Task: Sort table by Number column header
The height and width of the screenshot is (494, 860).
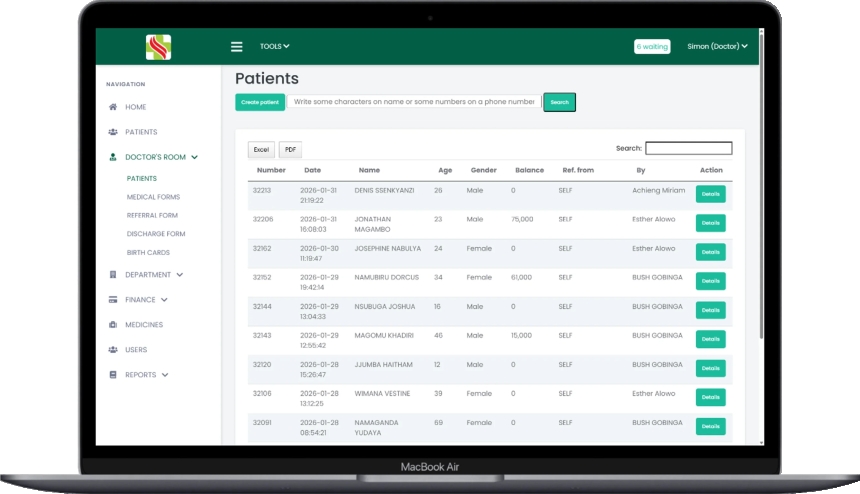Action: pyautogui.click(x=271, y=170)
